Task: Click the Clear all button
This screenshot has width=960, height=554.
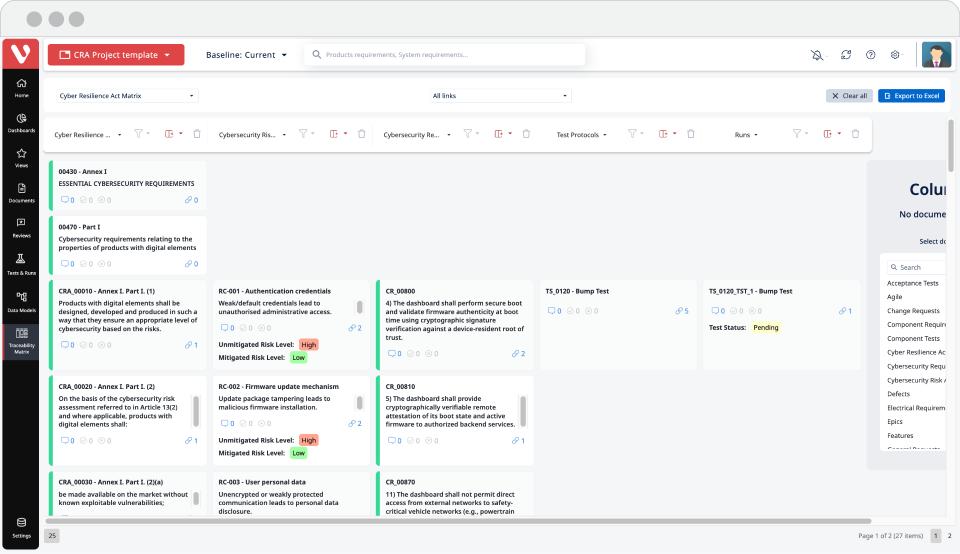Action: [849, 95]
